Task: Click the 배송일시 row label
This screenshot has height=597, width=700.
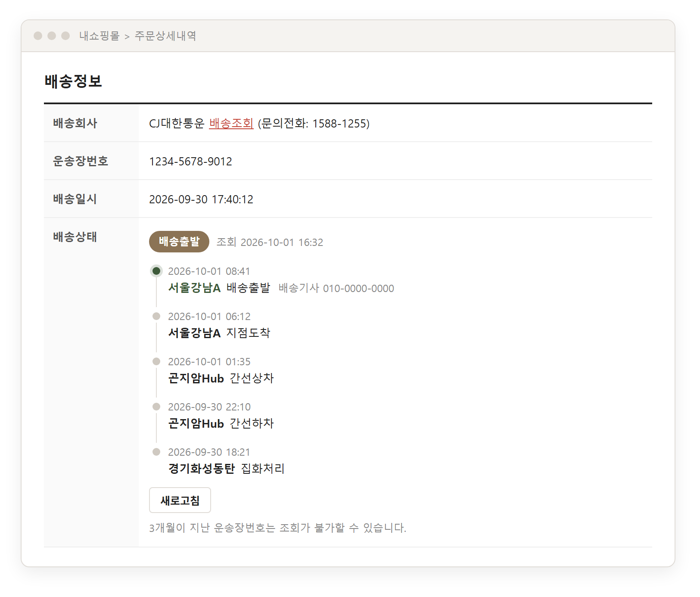Action: click(75, 199)
